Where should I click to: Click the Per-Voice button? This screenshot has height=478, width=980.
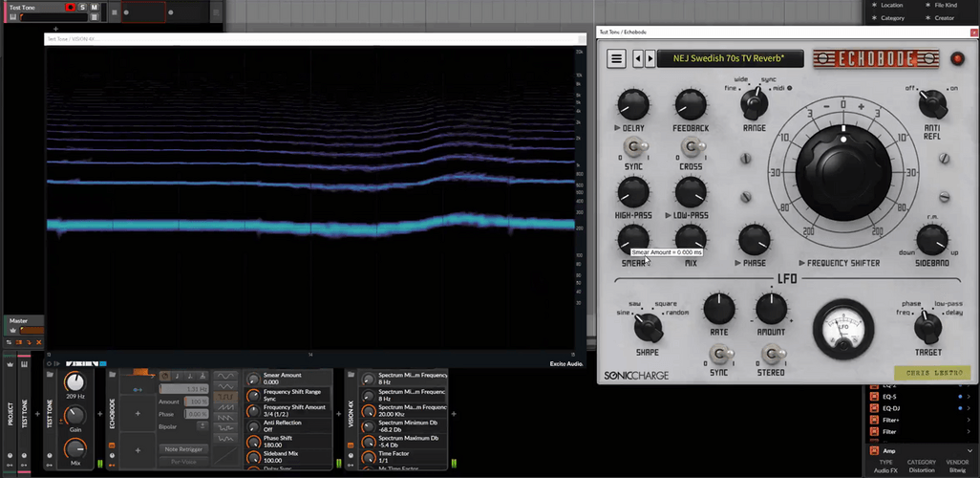click(183, 462)
